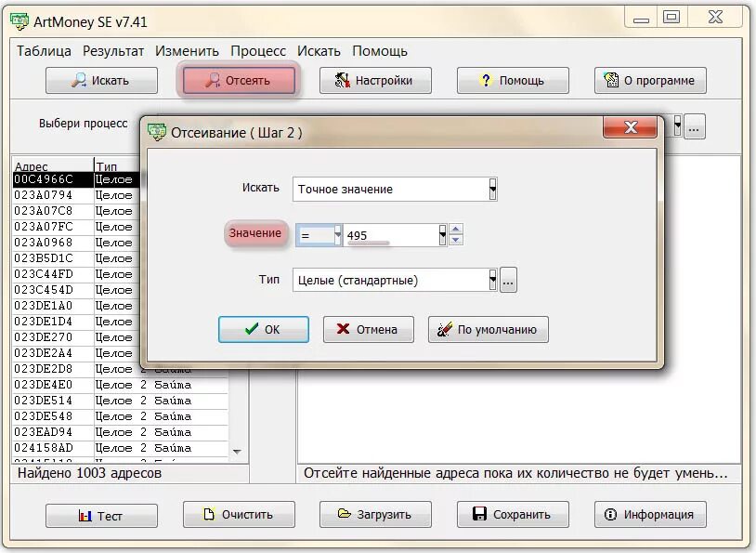Select address row 023A07C8
Viewport: 756px width, 553px height.
[76, 211]
